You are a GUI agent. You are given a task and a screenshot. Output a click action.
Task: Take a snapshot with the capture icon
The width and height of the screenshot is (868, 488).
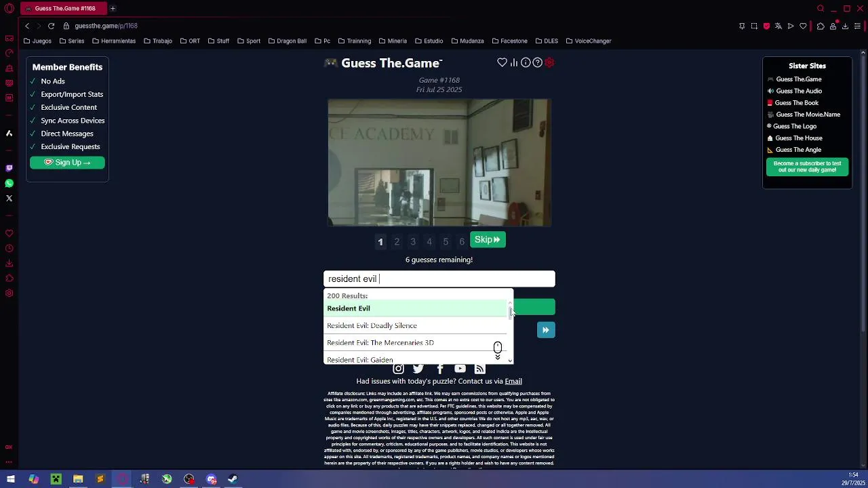click(754, 26)
